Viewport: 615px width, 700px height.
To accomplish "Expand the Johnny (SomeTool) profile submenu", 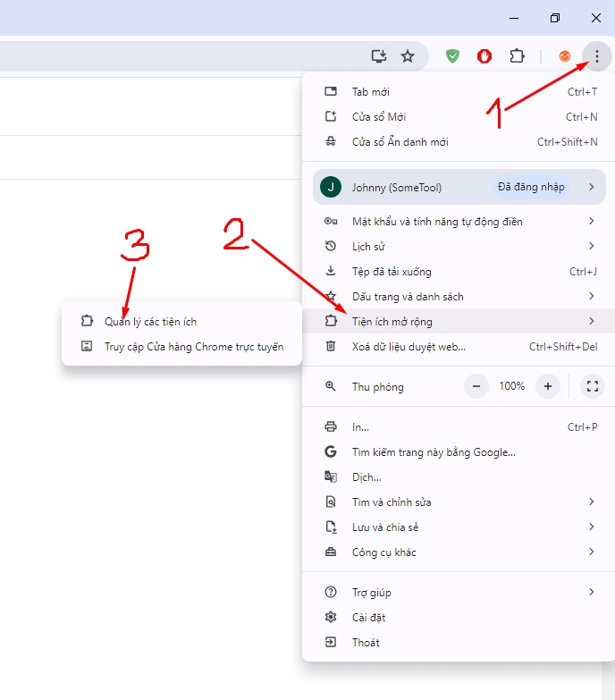I will click(x=459, y=187).
